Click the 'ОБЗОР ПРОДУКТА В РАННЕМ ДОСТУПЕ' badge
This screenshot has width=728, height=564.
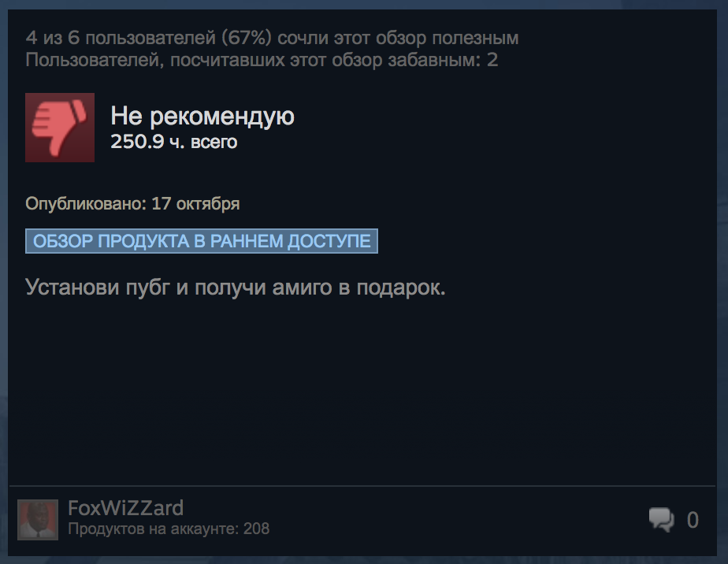202,241
